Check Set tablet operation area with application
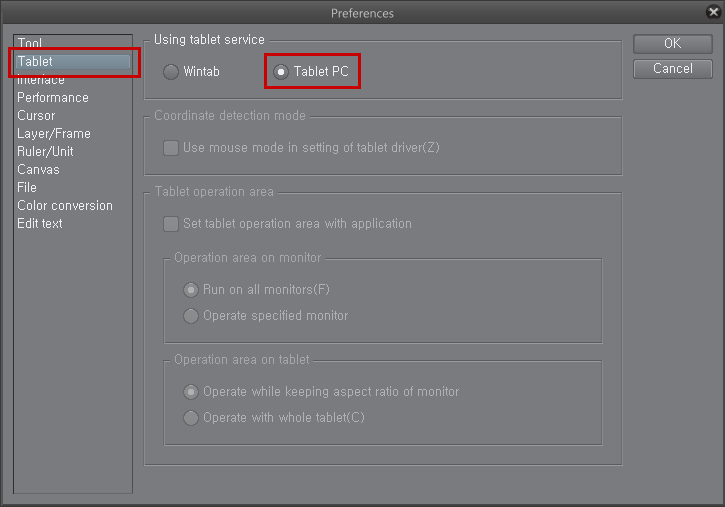Viewport: 725px width, 507px height. [171, 224]
